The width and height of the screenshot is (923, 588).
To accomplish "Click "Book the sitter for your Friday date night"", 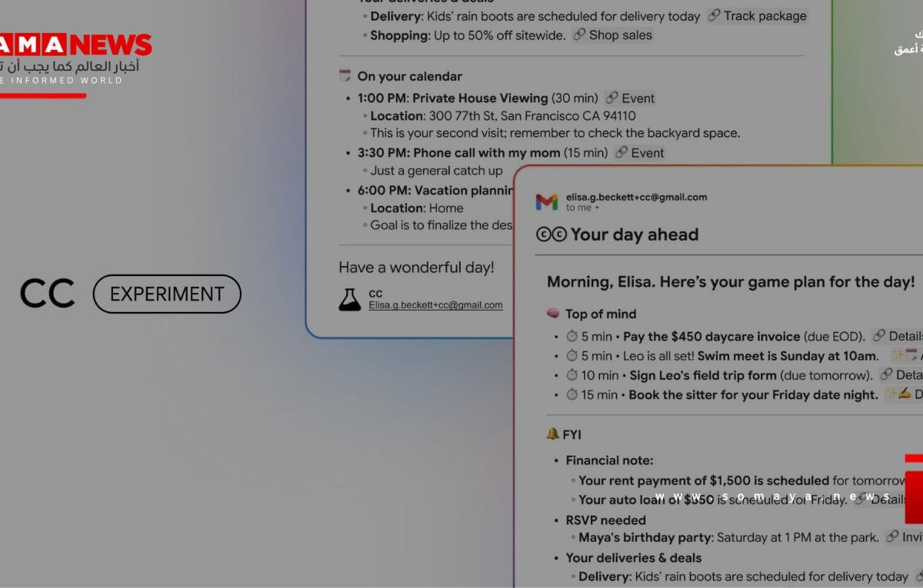I will pyautogui.click(x=753, y=395).
